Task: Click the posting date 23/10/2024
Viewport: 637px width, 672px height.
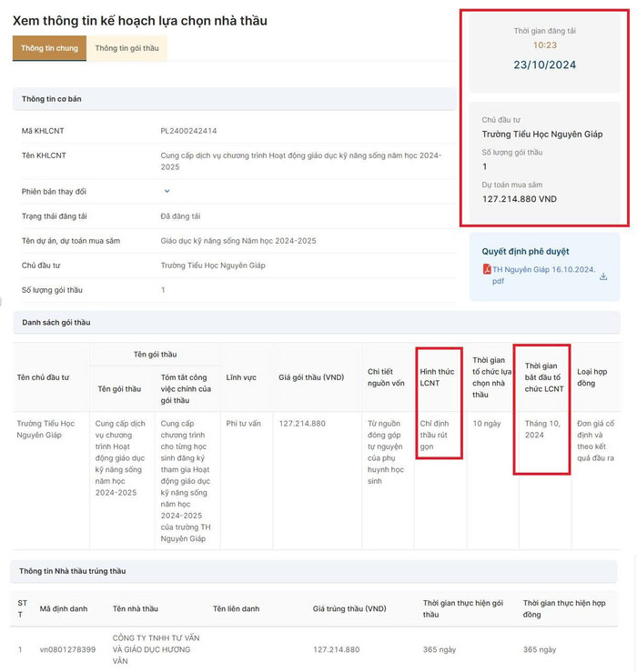Action: pyautogui.click(x=544, y=65)
